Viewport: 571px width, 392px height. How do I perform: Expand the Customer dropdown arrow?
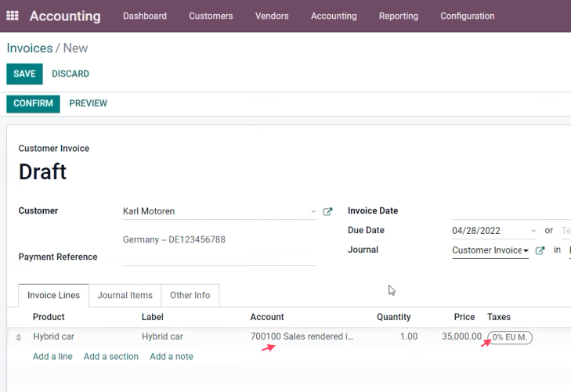click(x=313, y=211)
